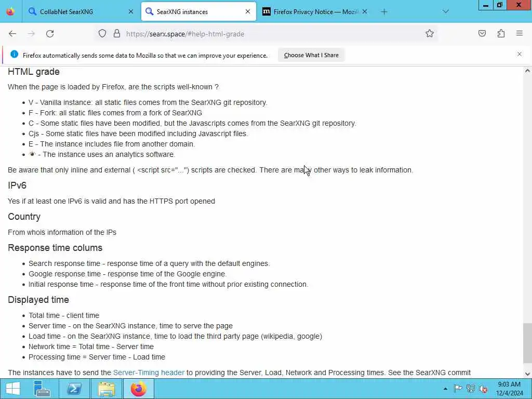The width and height of the screenshot is (532, 399).
Task: Click the IPv6 heading
Action: tap(17, 185)
